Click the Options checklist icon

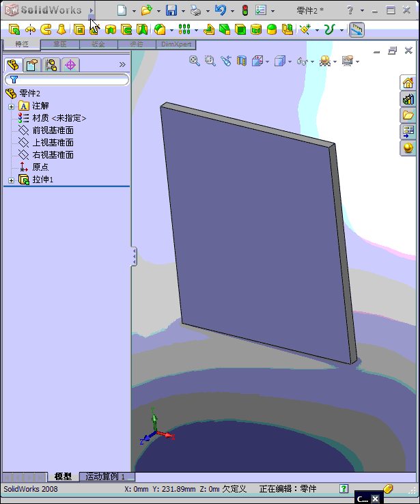click(261, 10)
